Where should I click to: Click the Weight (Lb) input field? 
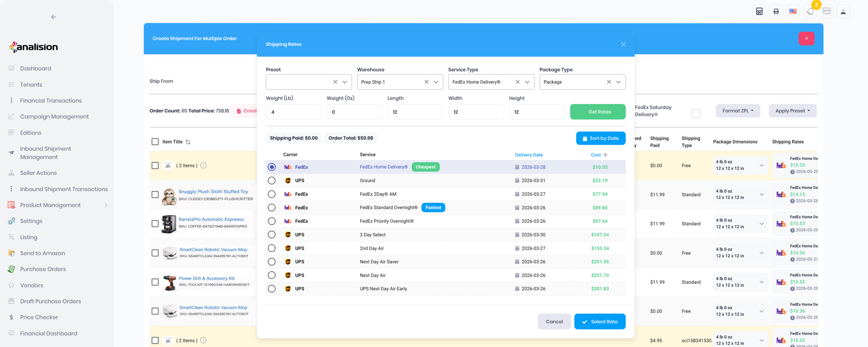pos(293,112)
